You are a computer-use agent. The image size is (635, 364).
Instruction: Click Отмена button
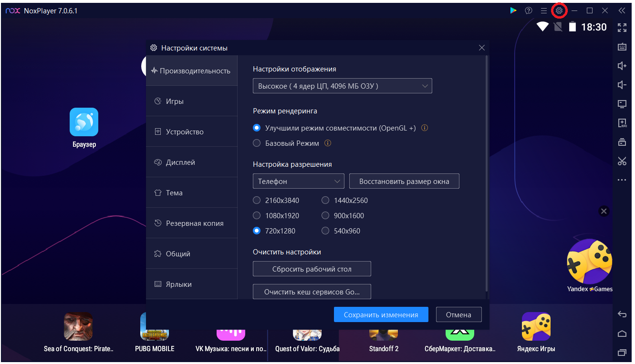[x=458, y=315]
